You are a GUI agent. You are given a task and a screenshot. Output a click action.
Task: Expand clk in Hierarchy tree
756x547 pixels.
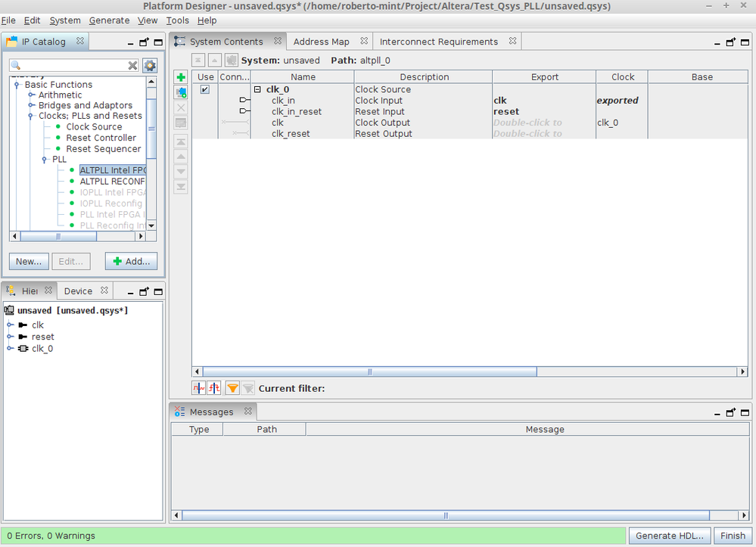(x=10, y=325)
